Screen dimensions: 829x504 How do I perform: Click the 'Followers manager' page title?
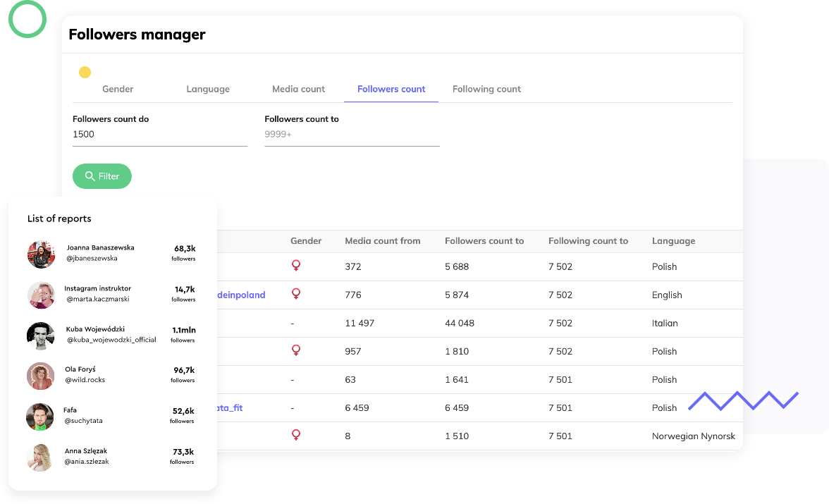click(137, 35)
